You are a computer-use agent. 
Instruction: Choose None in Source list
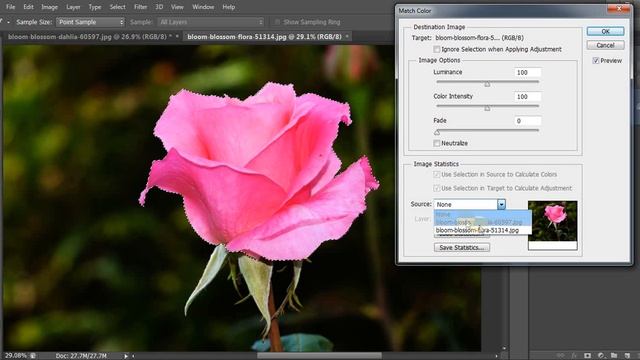point(482,214)
